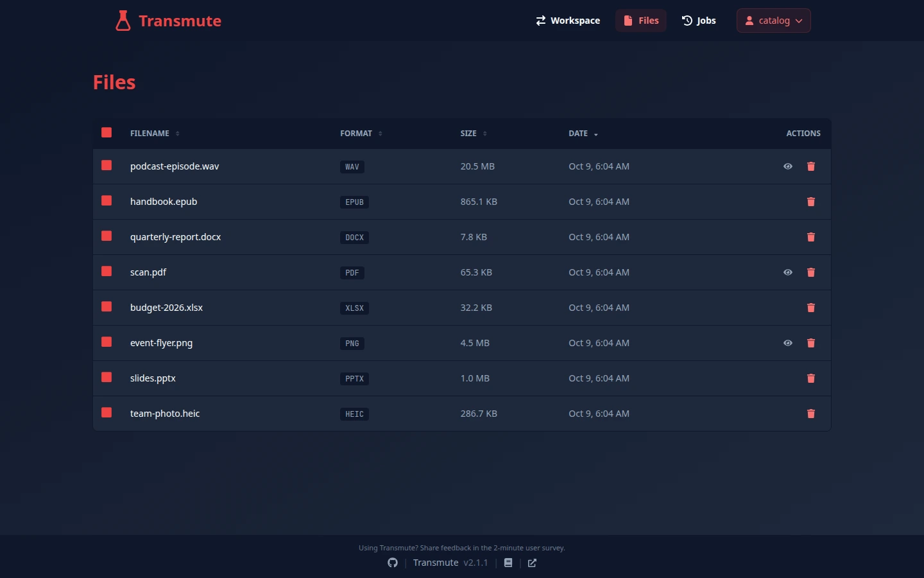Viewport: 924px width, 578px height.
Task: Preview event-flyer.png with the eye icon
Action: (x=788, y=343)
